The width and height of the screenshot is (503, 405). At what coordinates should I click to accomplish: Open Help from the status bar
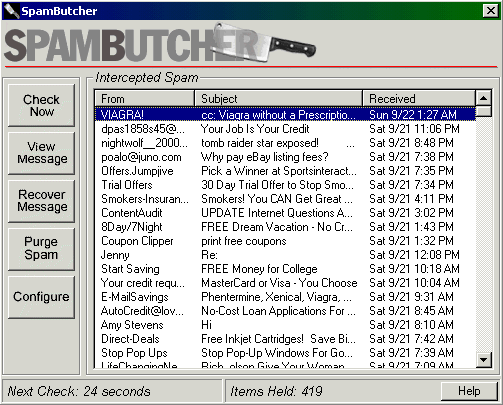pos(469,391)
